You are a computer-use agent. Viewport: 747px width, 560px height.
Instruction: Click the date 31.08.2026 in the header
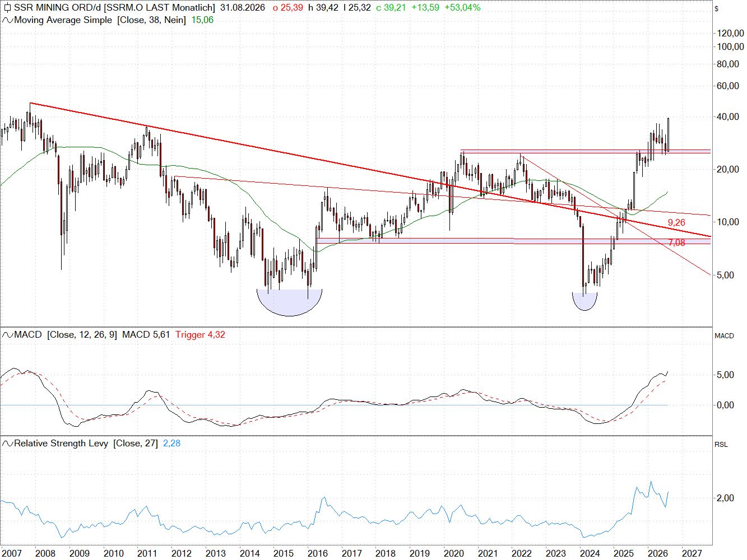tap(243, 8)
